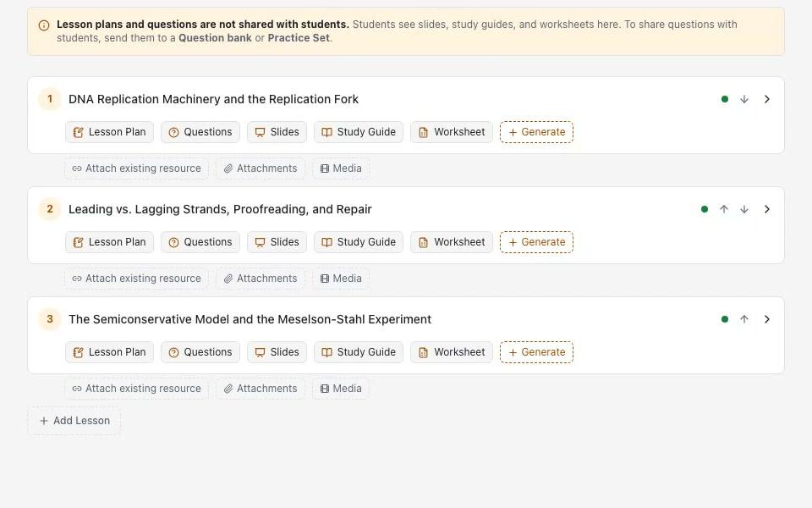This screenshot has height=508, width=812.
Task: Open Media below Semiconservative Model lesson
Action: pyautogui.click(x=341, y=389)
